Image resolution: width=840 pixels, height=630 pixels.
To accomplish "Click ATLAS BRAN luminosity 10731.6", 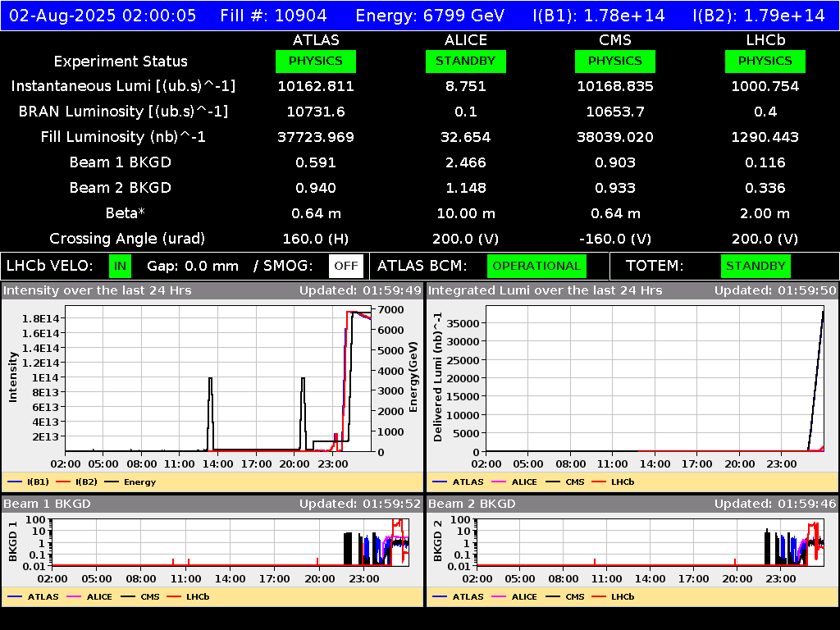I will [x=316, y=112].
